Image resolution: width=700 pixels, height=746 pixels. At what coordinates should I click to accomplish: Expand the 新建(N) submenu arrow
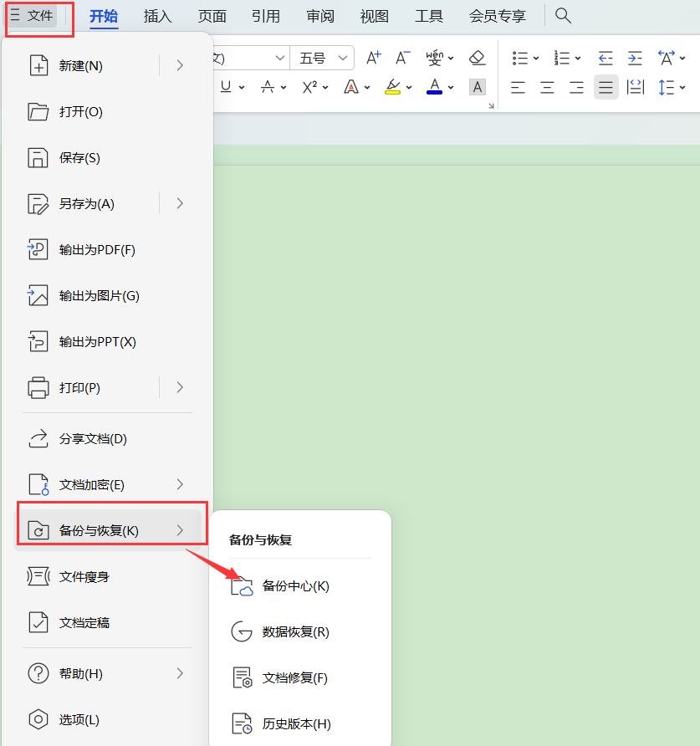tap(180, 65)
